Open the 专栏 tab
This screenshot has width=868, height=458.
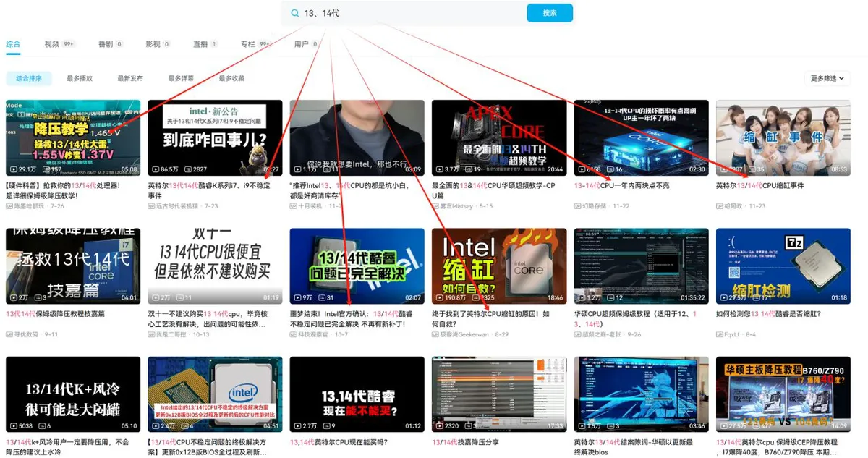pyautogui.click(x=248, y=44)
